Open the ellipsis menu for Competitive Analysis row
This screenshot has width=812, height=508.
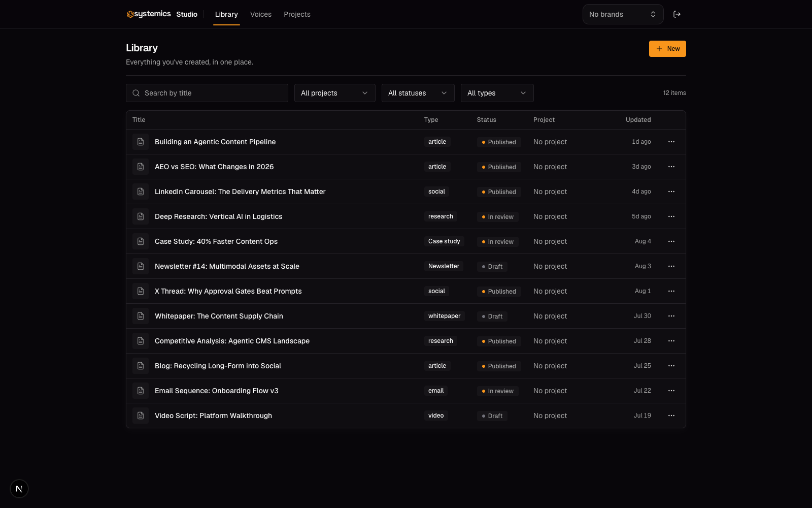pos(671,341)
